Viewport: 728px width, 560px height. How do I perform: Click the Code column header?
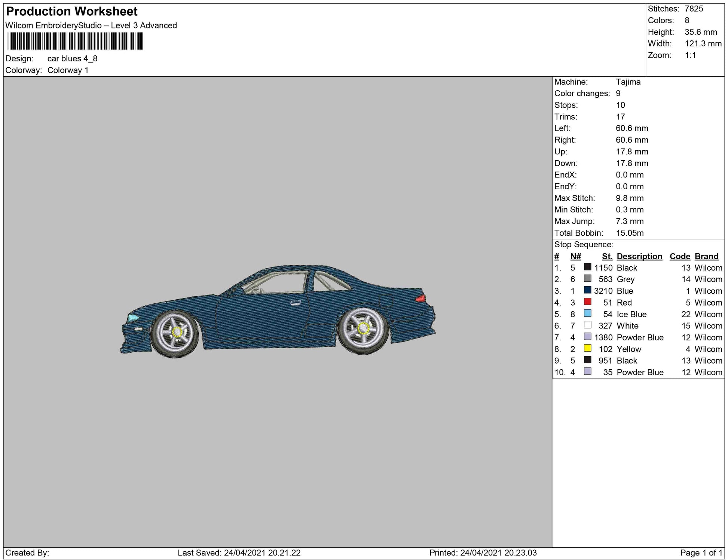point(680,256)
